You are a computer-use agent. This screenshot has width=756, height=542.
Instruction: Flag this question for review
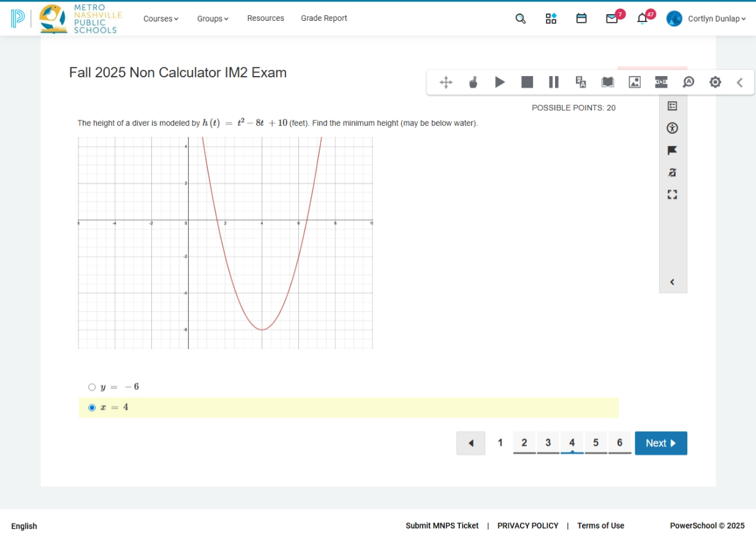pos(672,150)
